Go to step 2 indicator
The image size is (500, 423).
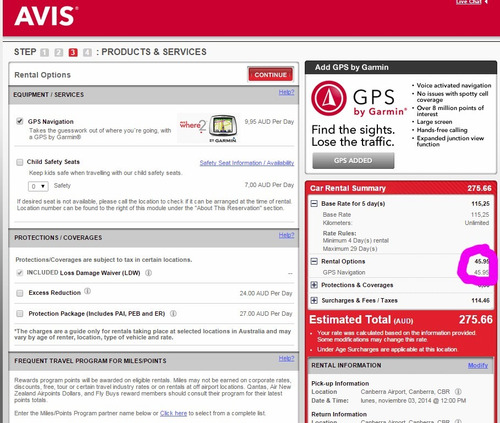tap(59, 52)
